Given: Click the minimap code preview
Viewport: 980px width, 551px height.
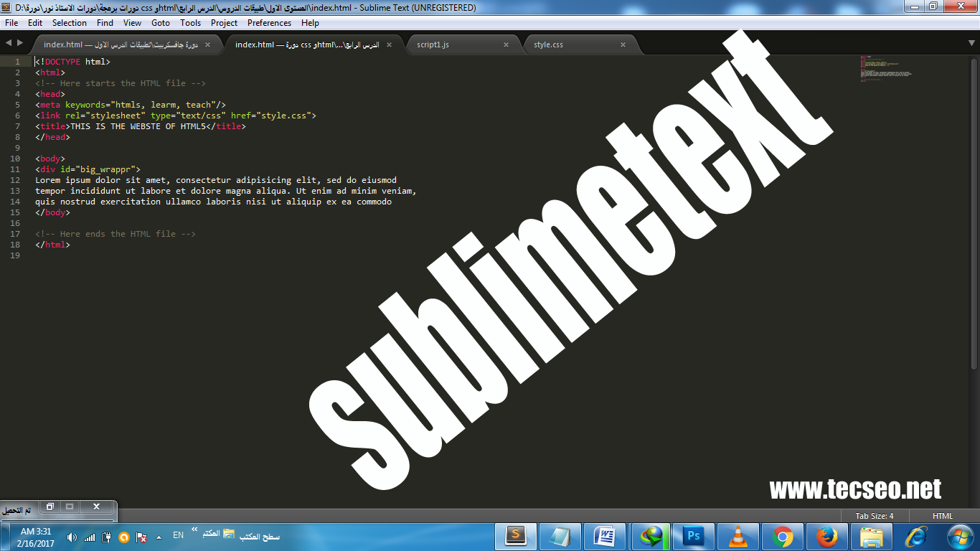Looking at the screenshot, I should (885, 70).
